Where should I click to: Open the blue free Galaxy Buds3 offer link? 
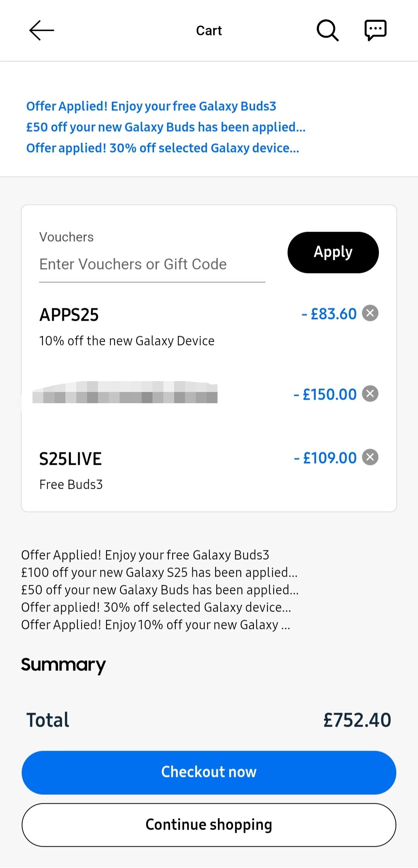pos(151,106)
